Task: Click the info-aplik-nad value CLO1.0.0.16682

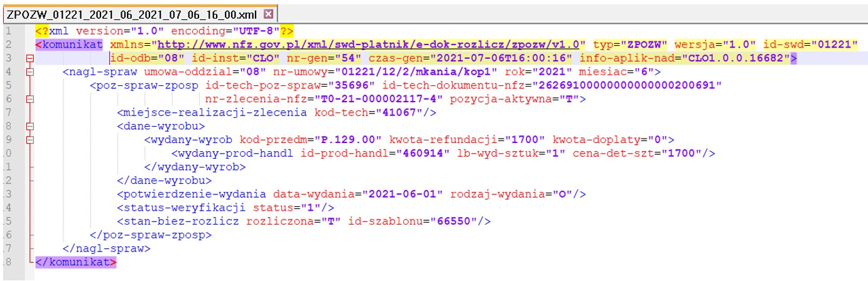Action: pyautogui.click(x=744, y=58)
